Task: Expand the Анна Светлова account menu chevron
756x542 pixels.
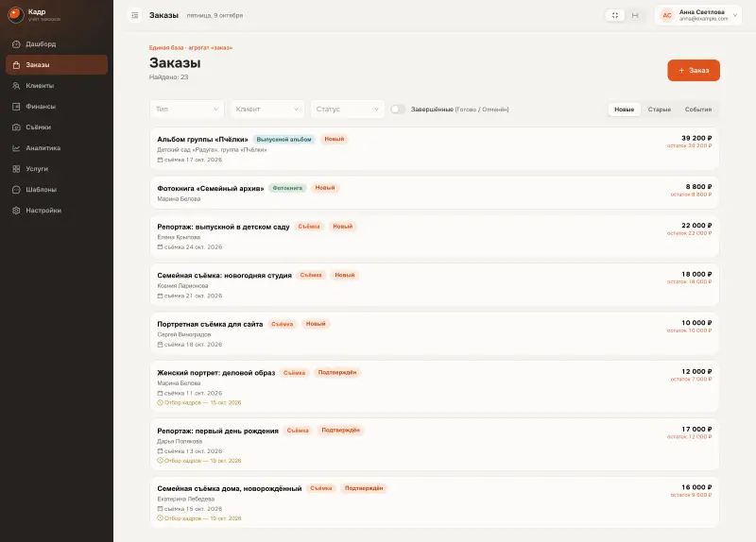Action: 735,15
